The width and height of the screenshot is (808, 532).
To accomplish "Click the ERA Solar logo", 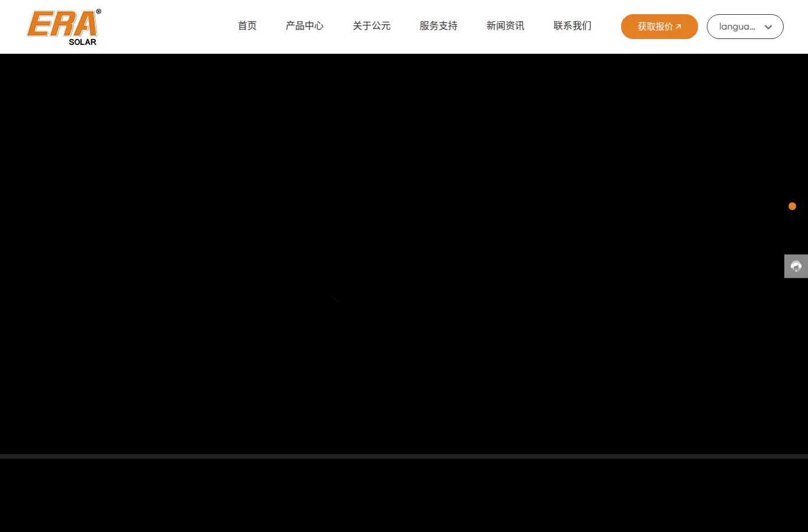I will click(64, 27).
